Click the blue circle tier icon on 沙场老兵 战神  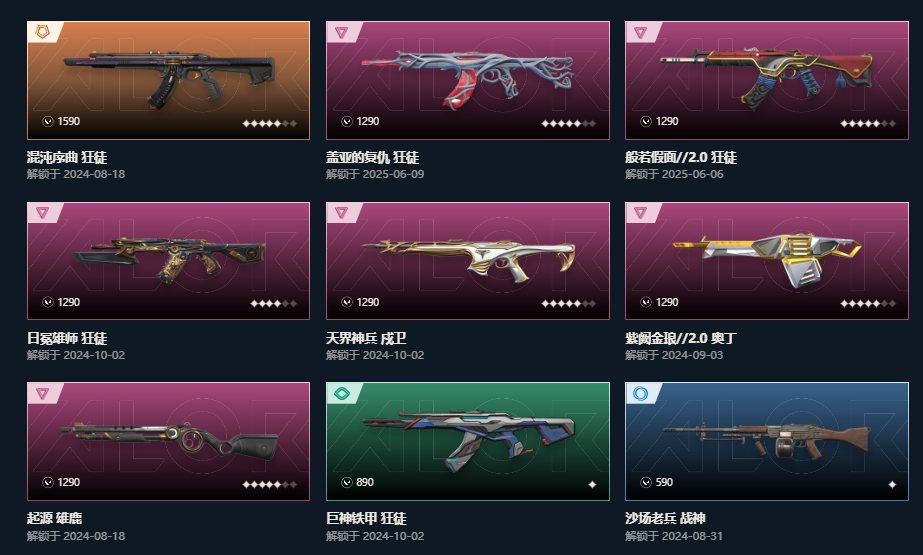(640, 393)
